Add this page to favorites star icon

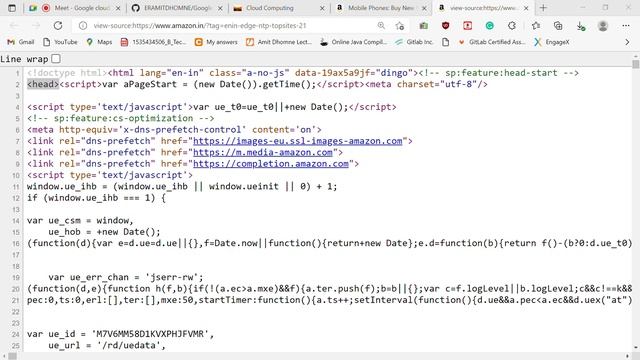[x=400, y=26]
